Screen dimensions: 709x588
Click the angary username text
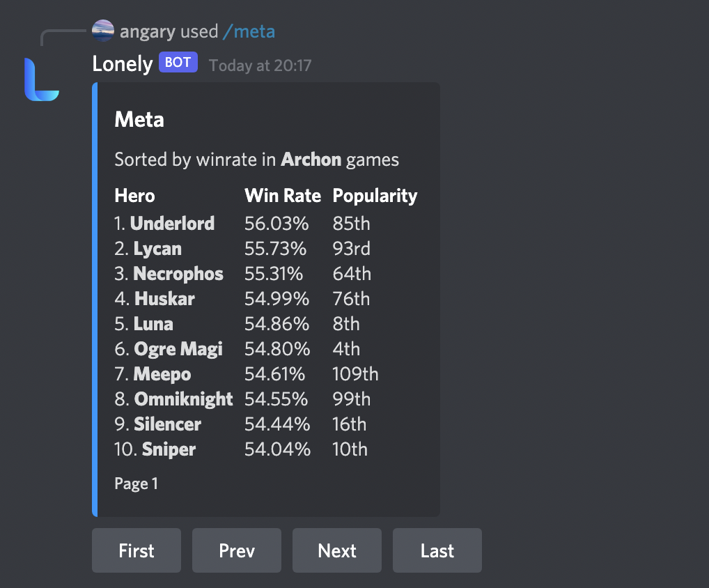[x=143, y=31]
